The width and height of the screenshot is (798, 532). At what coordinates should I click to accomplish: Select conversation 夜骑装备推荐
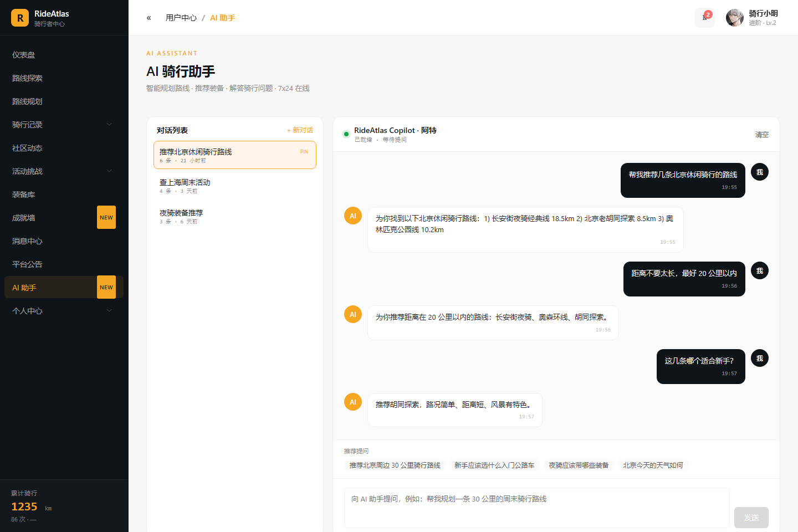pos(235,216)
